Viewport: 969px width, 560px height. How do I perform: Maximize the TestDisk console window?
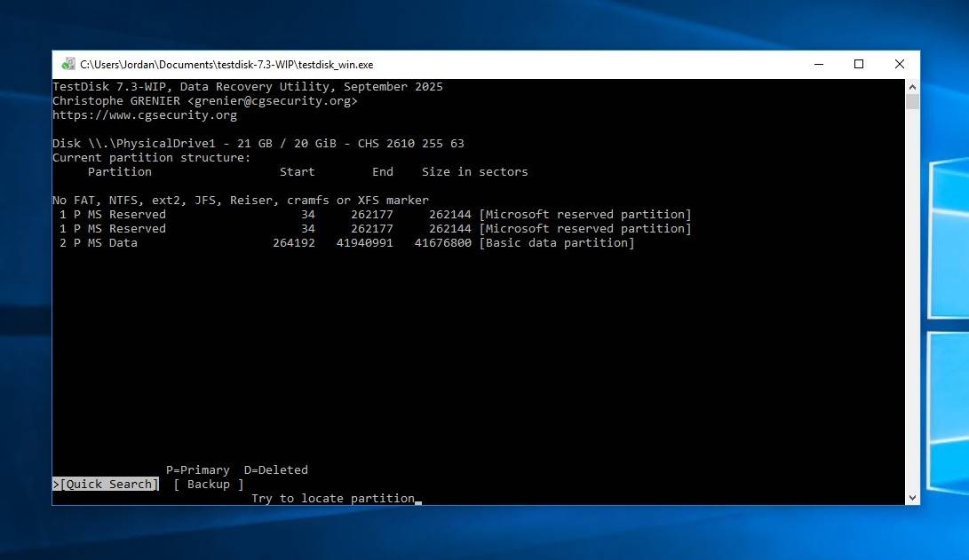[x=859, y=64]
